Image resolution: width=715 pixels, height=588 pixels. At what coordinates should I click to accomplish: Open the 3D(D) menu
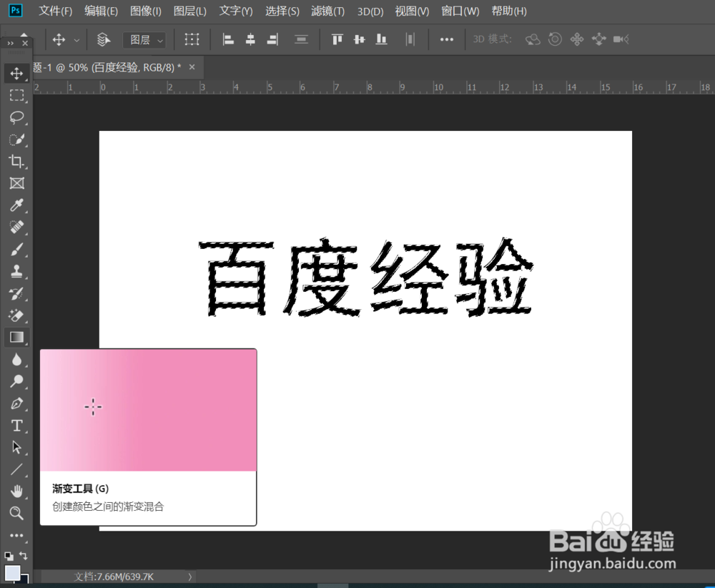tap(370, 11)
